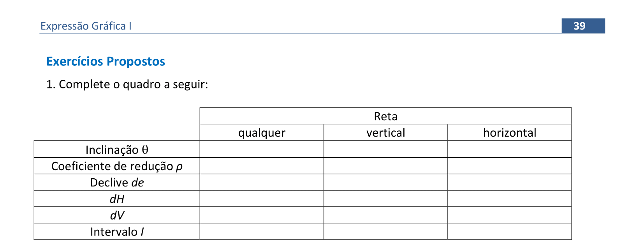The height and width of the screenshot is (248, 644).
Task: Click the dH cell under qualquer
Action: point(262,199)
